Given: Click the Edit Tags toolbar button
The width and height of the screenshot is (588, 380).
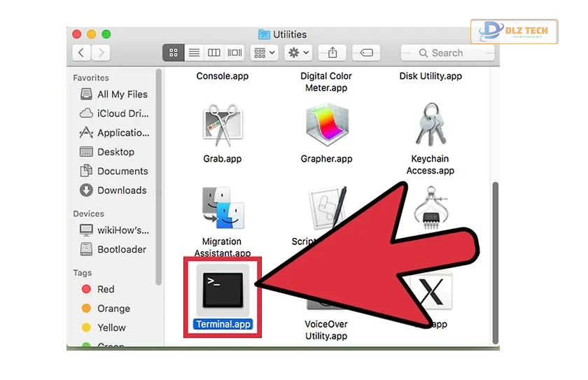Looking at the screenshot, I should click(x=366, y=53).
